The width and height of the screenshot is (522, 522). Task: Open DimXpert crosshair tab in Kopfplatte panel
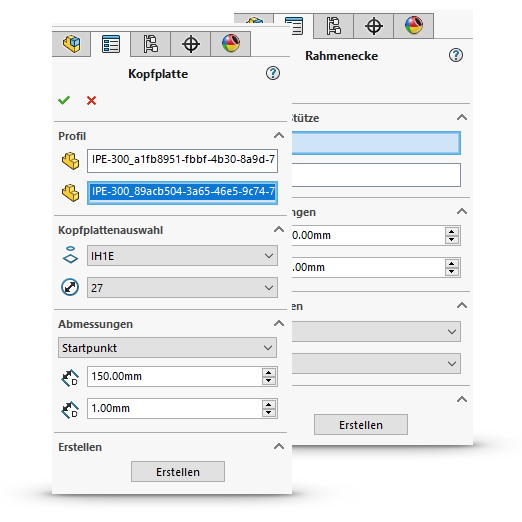191,44
